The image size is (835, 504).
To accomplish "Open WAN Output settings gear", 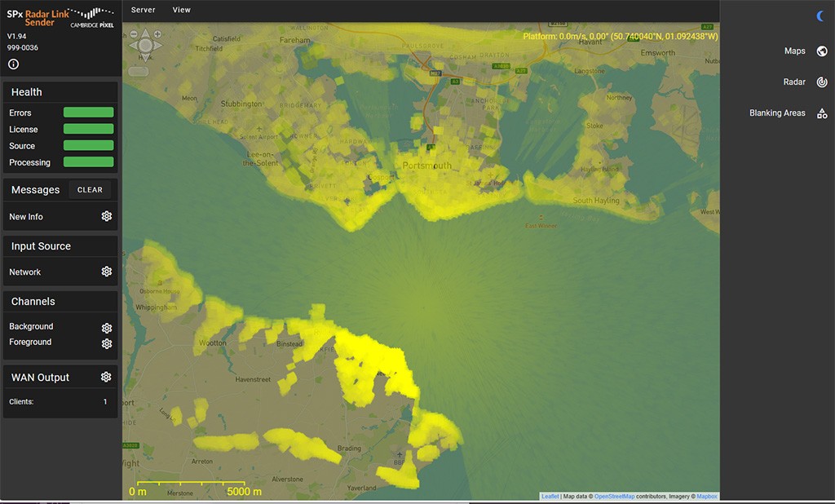I will pos(106,377).
